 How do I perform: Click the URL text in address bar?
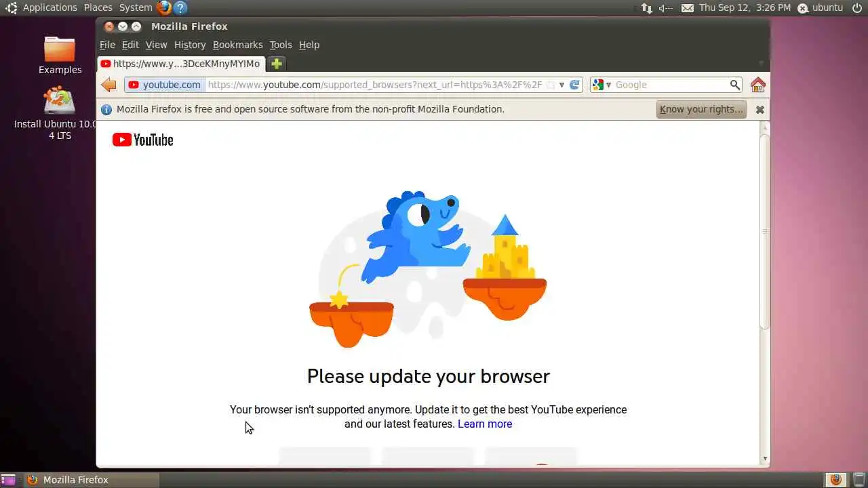click(x=375, y=85)
